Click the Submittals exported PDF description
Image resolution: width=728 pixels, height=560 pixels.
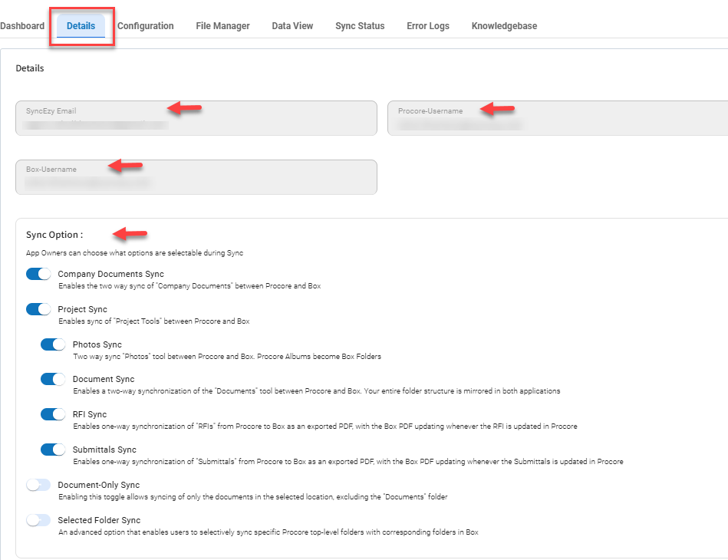pos(348,462)
